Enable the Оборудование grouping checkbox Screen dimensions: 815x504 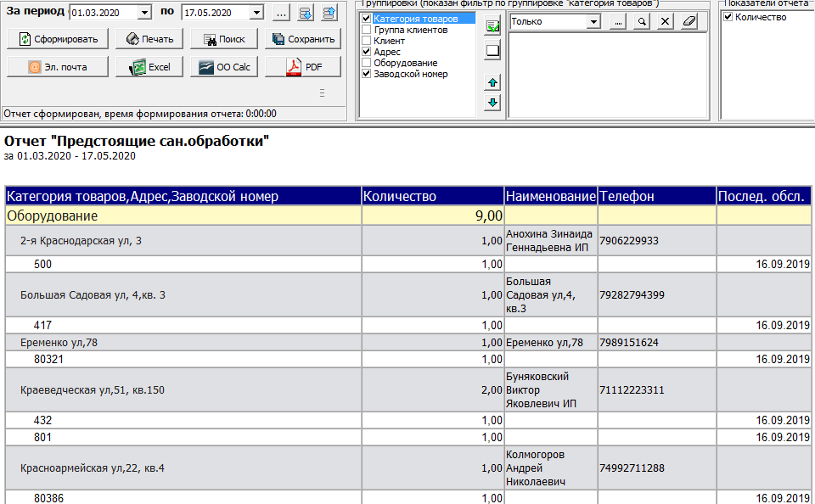367,63
